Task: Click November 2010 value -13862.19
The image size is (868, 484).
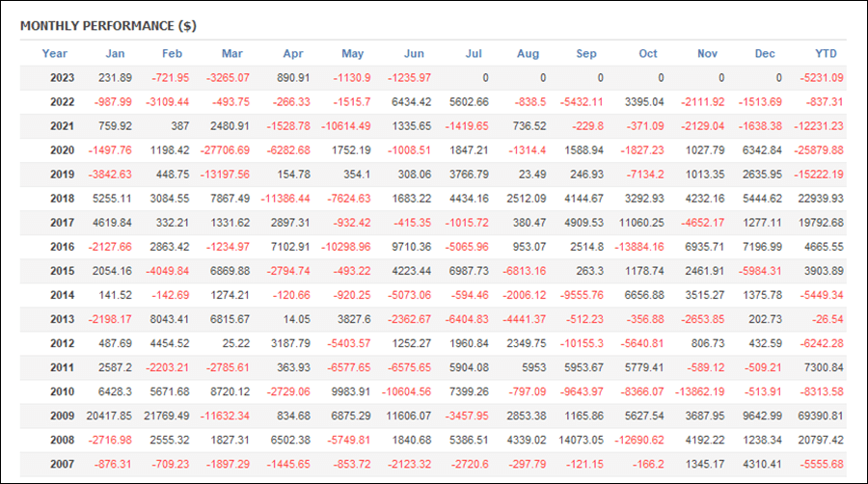Action: (x=700, y=391)
